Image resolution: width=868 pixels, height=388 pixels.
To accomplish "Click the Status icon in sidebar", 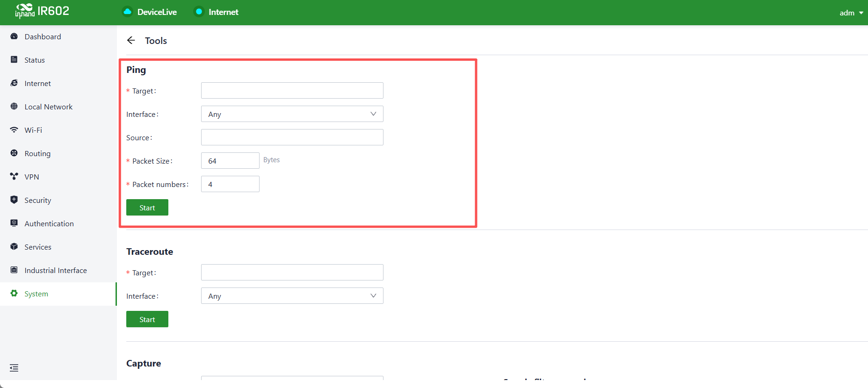I will tap(14, 60).
